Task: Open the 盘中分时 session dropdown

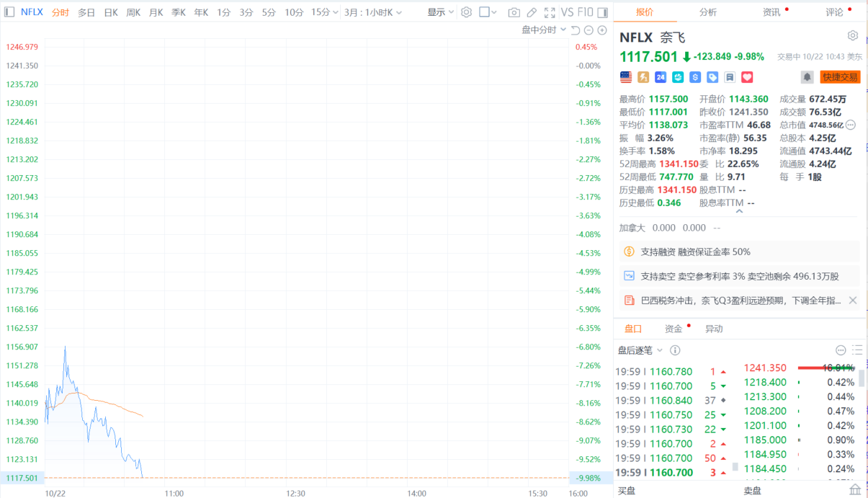Action: (x=544, y=30)
